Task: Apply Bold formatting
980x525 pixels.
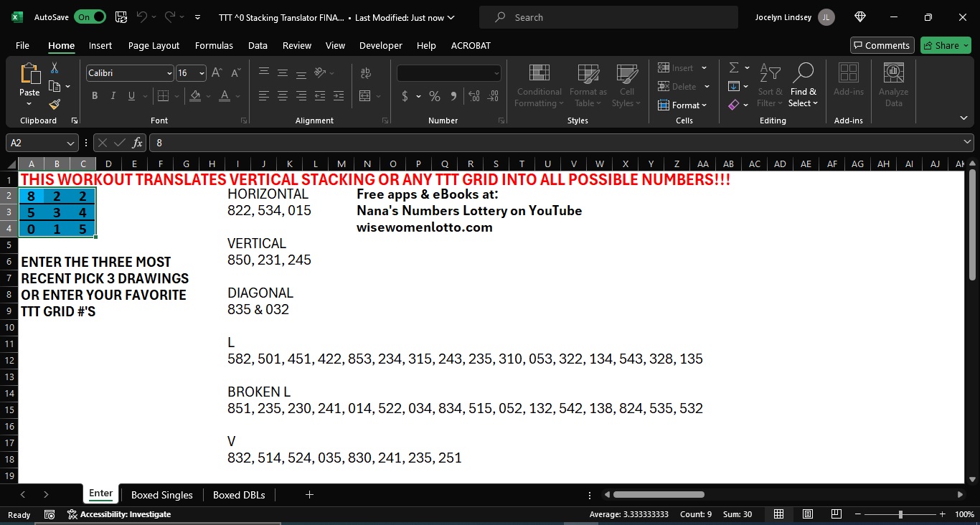Action: [x=95, y=95]
